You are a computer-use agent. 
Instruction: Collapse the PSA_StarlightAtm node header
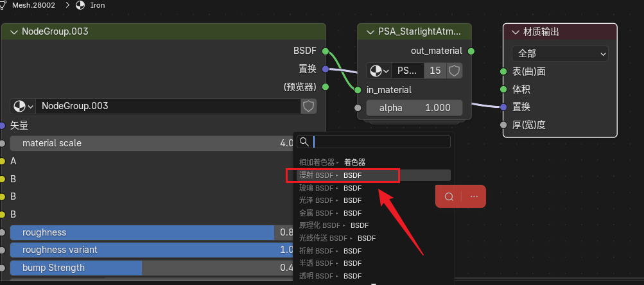(x=370, y=31)
